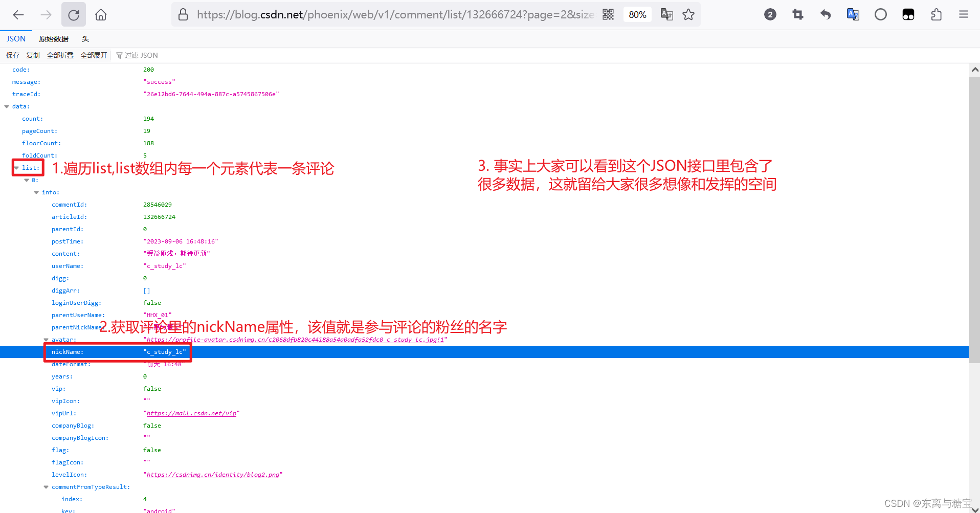The height and width of the screenshot is (513, 980).
Task: Click the lock icon in address bar
Action: coord(183,15)
